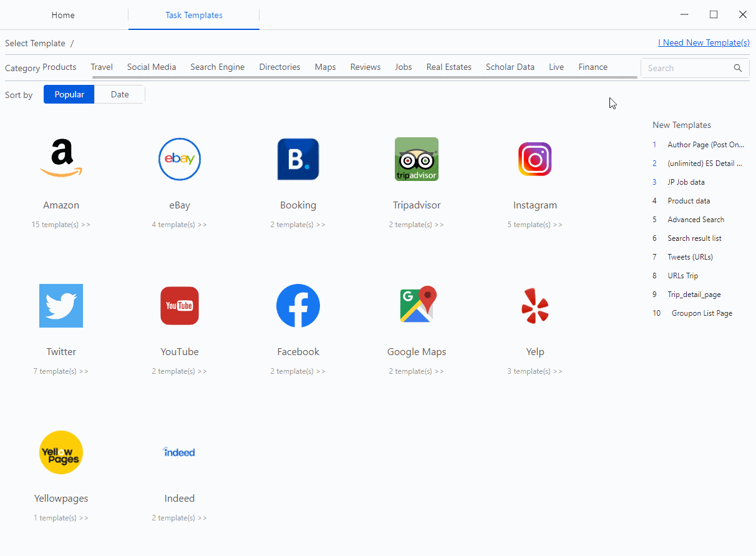Expand Google Maps 2 template(s) list
Screen dimensions: 756x556
tap(417, 371)
